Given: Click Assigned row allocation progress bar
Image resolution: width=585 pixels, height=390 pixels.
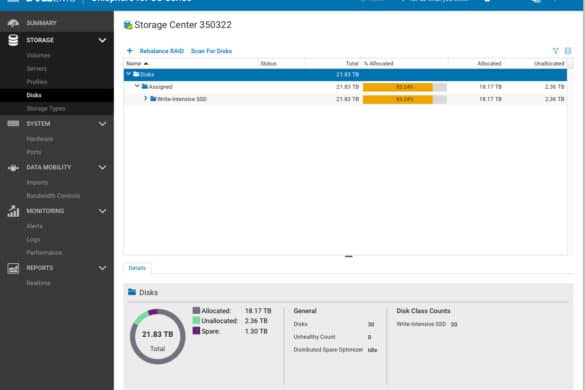Looking at the screenshot, I should pos(404,87).
